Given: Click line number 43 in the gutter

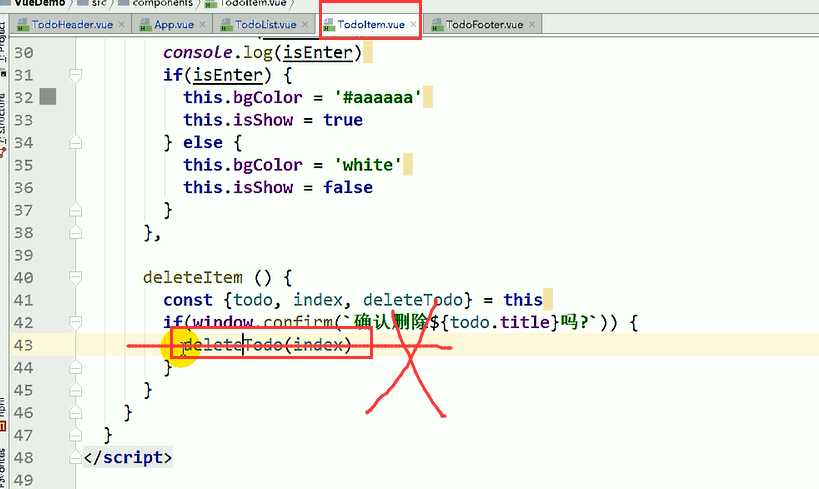Looking at the screenshot, I should (24, 345).
